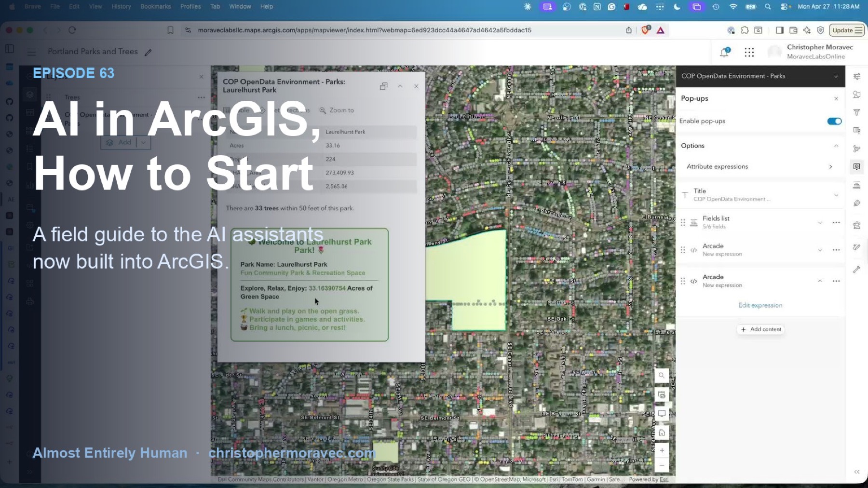This screenshot has height=488, width=868.
Task: Collapse the second Arcade expression element
Action: [820, 281]
